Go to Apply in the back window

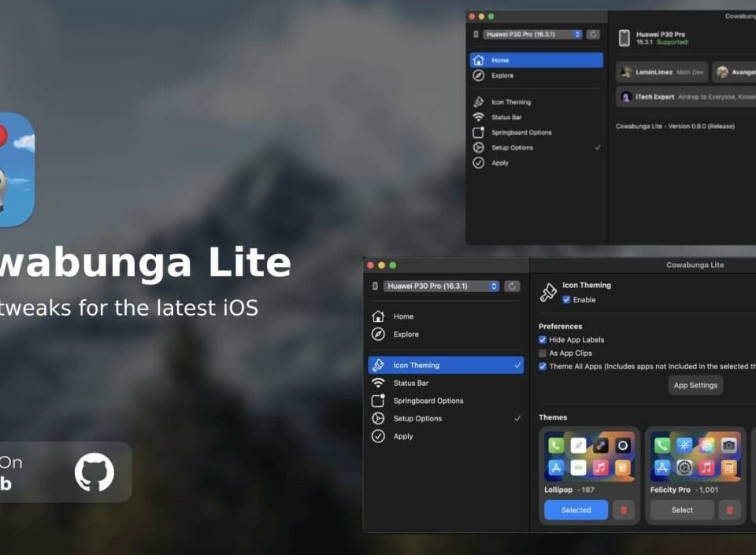point(536,163)
